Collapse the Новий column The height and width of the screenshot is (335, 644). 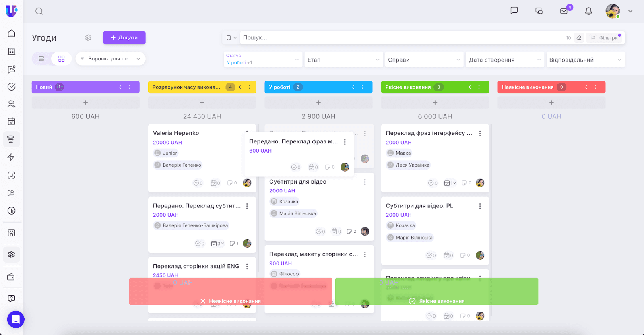pos(120,87)
